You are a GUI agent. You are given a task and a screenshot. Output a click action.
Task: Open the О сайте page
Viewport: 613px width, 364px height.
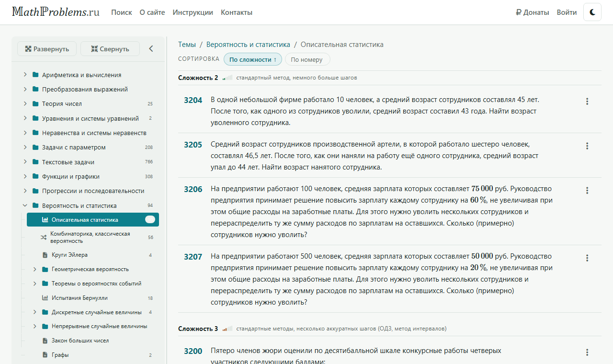click(152, 12)
